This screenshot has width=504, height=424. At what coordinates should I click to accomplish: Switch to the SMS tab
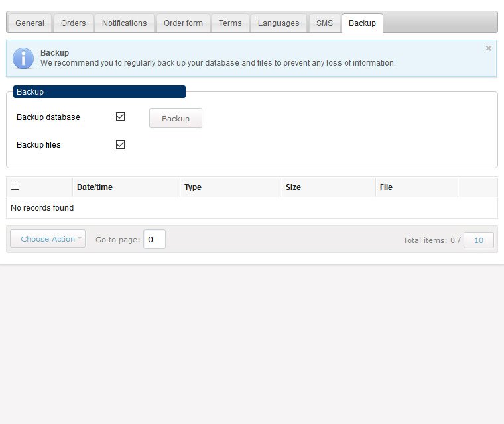point(324,23)
